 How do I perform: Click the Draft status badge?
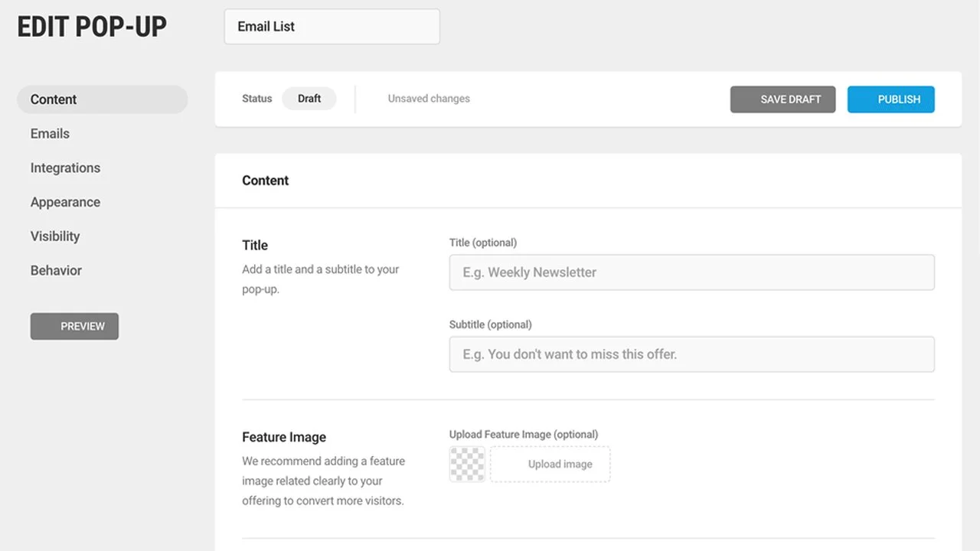[x=309, y=98]
